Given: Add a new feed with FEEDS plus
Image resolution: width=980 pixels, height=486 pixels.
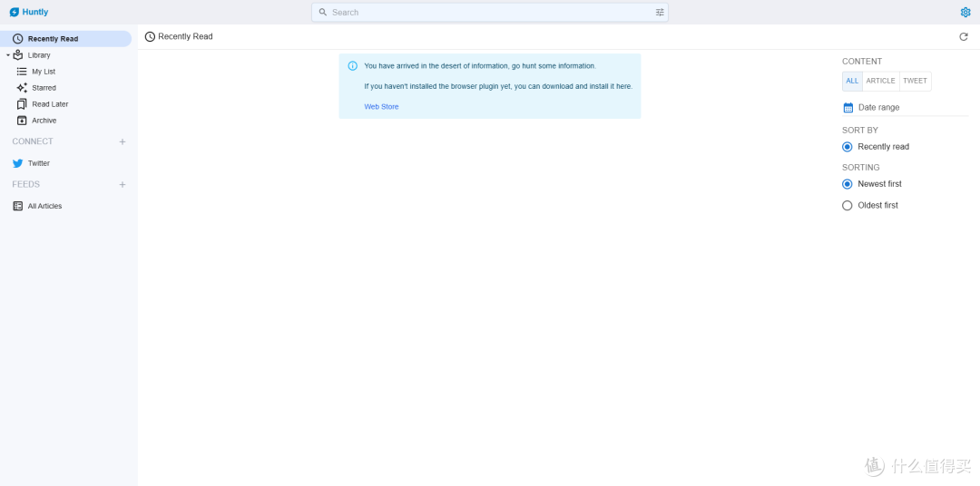Looking at the screenshot, I should click(122, 184).
